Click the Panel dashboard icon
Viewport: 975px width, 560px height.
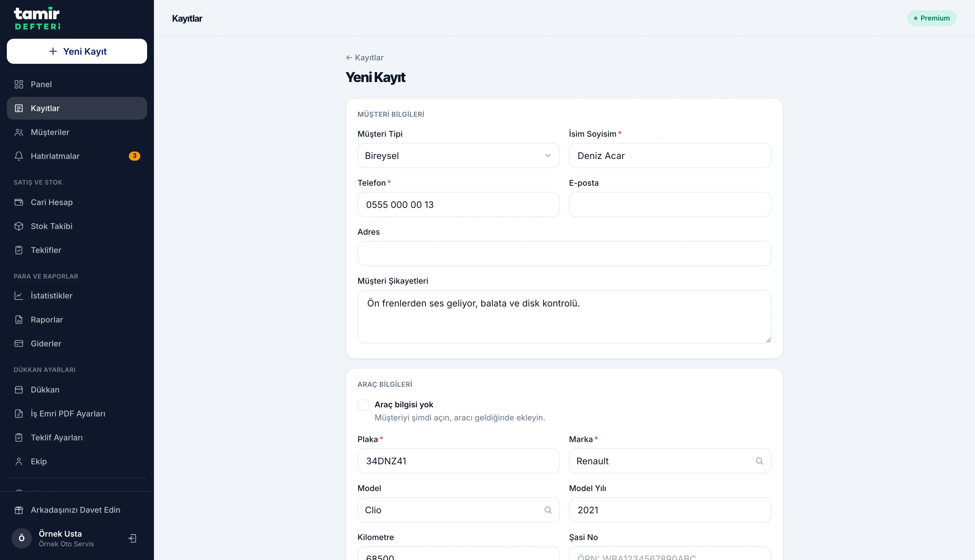(x=19, y=84)
